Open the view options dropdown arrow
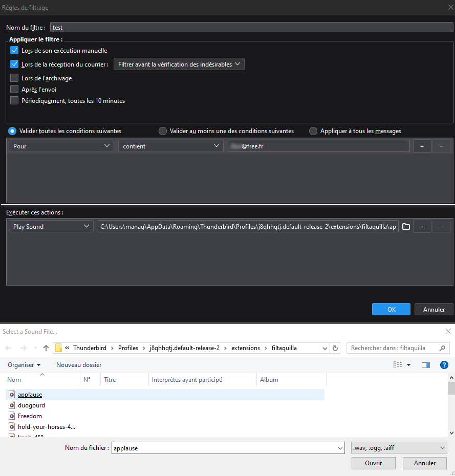455x476 pixels. pyautogui.click(x=408, y=365)
